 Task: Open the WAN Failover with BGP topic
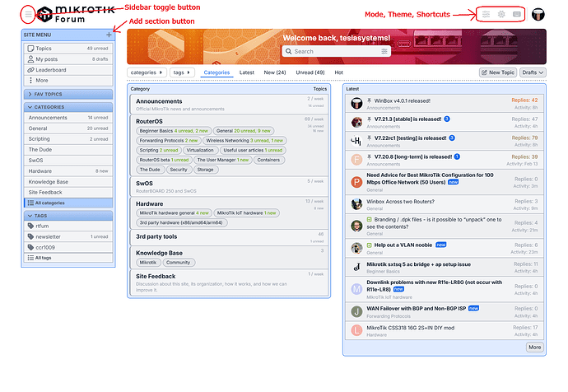pos(417,308)
